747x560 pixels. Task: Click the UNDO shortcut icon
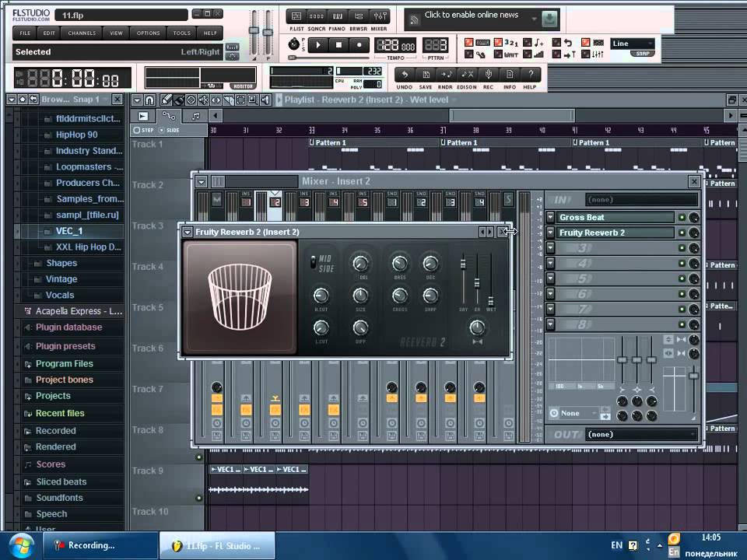click(405, 75)
